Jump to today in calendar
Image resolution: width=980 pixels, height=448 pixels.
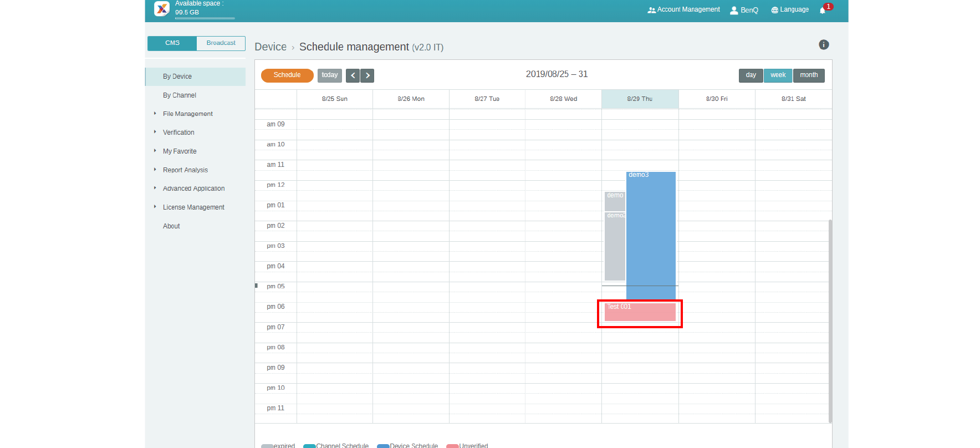[x=329, y=75]
